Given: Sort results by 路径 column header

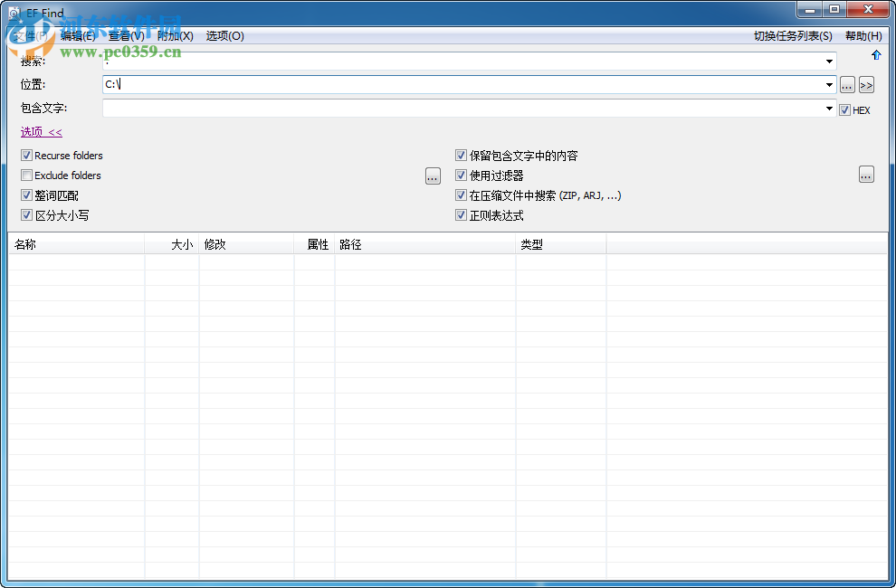Looking at the screenshot, I should (x=425, y=244).
